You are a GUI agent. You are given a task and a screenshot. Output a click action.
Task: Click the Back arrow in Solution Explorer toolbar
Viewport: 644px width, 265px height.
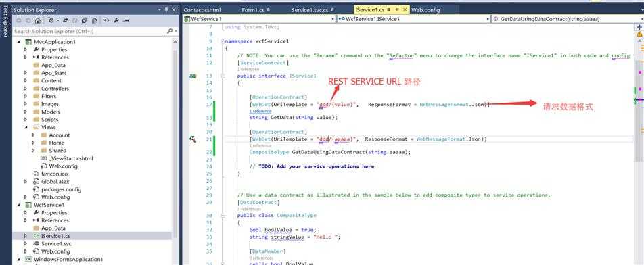[19, 20]
